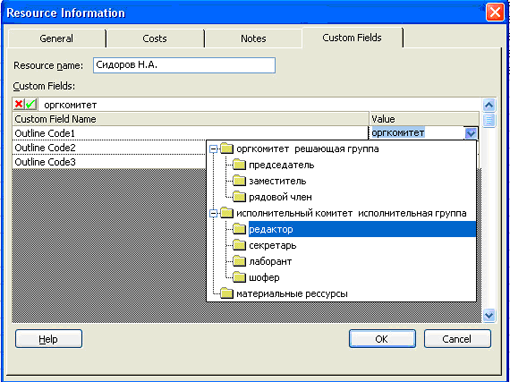Switch to the Notes tab
The height and width of the screenshot is (382, 510).
coord(253,39)
